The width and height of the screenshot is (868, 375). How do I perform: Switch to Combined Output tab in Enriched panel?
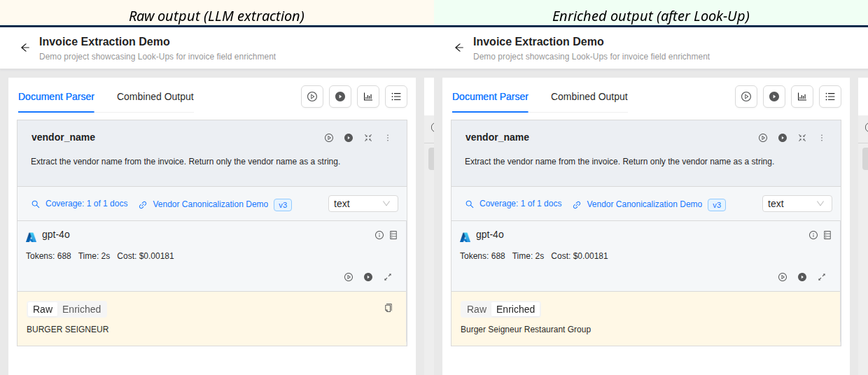(589, 97)
